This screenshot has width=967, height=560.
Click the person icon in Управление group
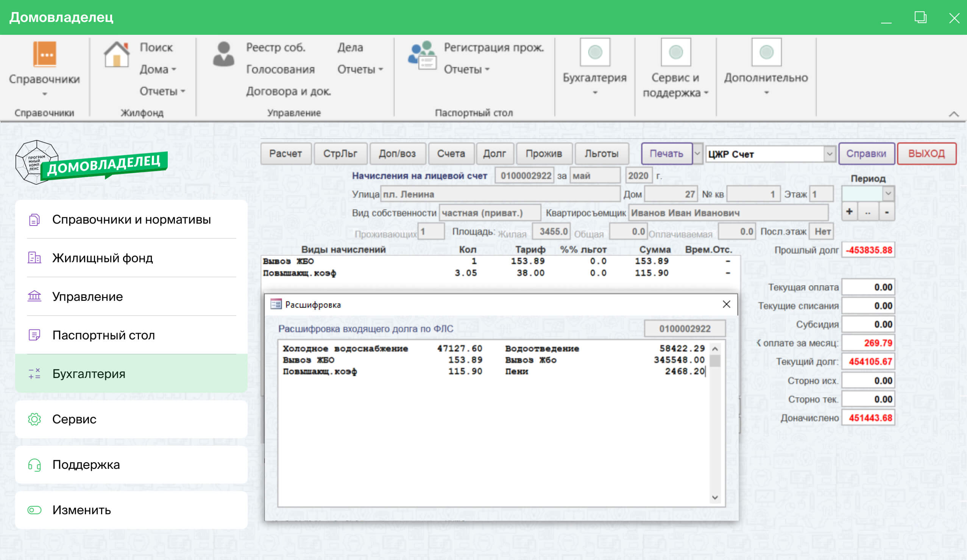point(223,54)
